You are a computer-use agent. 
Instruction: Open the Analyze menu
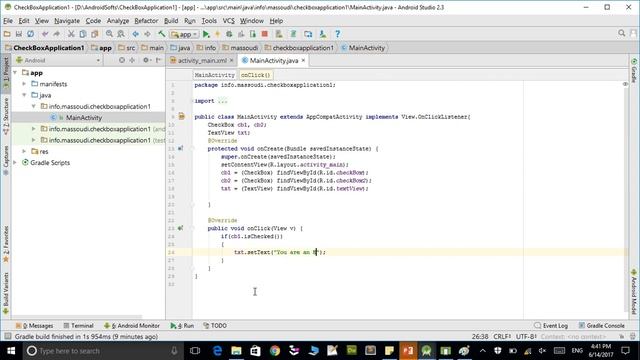coord(118,21)
